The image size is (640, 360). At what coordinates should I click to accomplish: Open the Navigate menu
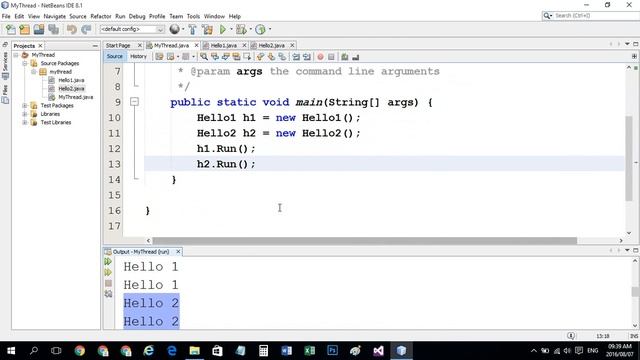(x=54, y=16)
